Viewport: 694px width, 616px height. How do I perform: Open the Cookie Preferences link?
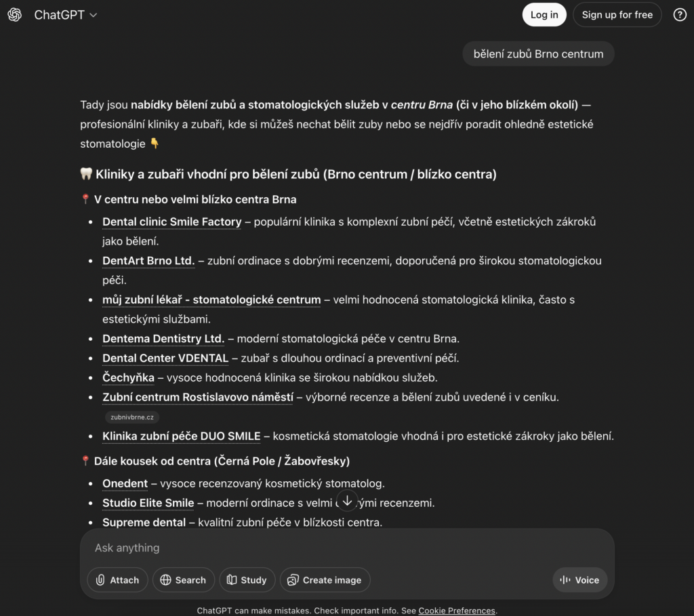(x=457, y=611)
